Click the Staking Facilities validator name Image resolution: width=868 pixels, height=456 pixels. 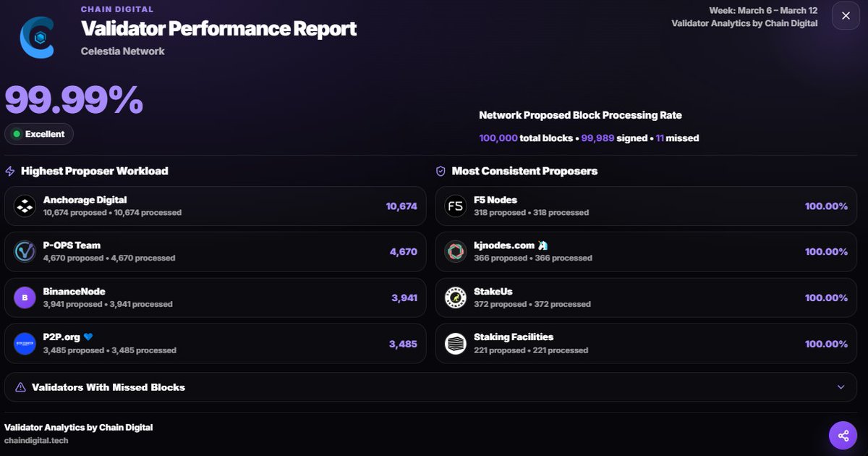[x=514, y=337]
